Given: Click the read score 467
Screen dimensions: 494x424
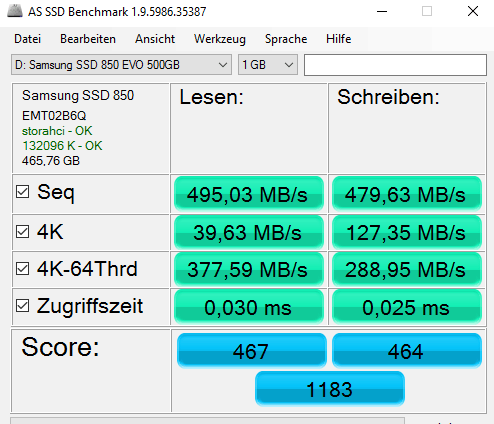Looking at the screenshot, I should [x=251, y=350].
